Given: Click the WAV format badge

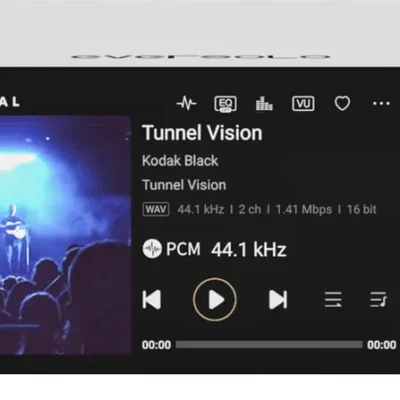Looking at the screenshot, I should point(156,210).
